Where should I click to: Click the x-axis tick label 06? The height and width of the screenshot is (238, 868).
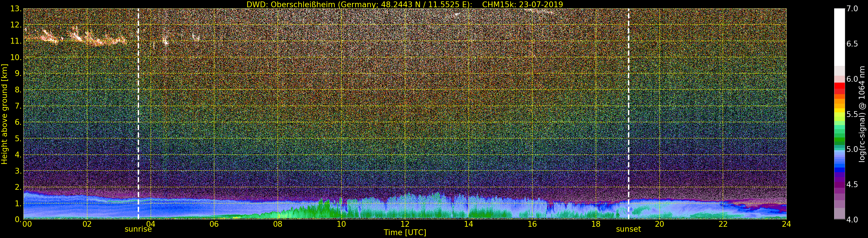click(x=214, y=224)
